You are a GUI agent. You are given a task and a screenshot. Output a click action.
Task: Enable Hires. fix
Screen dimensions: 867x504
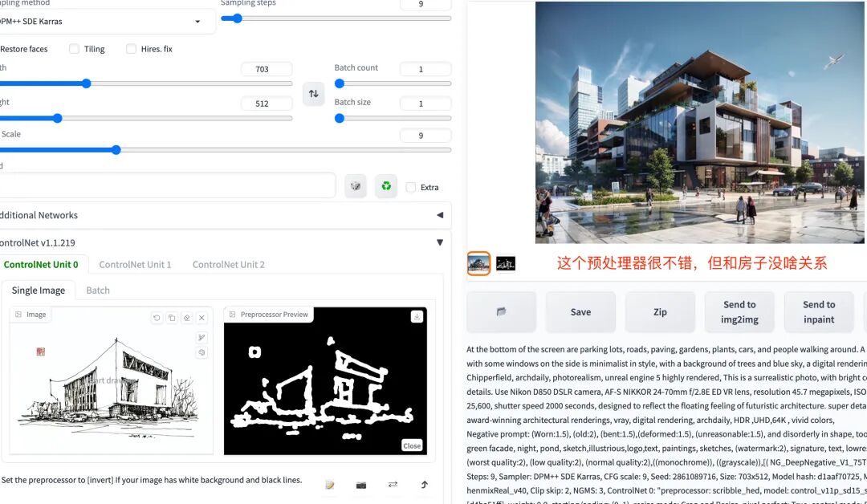point(131,49)
